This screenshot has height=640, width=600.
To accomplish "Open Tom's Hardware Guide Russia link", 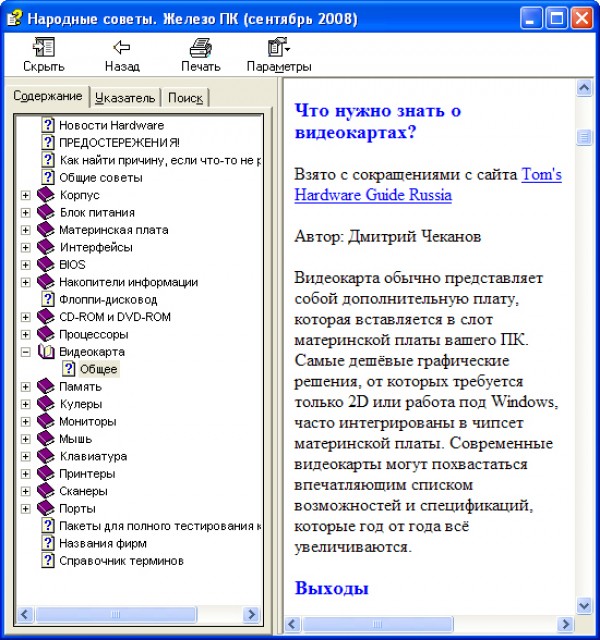I will pos(428,184).
